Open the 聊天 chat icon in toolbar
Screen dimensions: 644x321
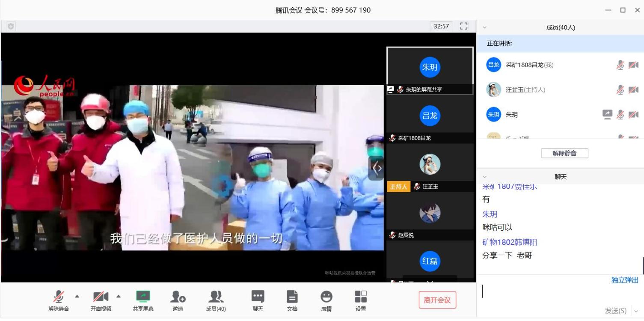pos(258,297)
